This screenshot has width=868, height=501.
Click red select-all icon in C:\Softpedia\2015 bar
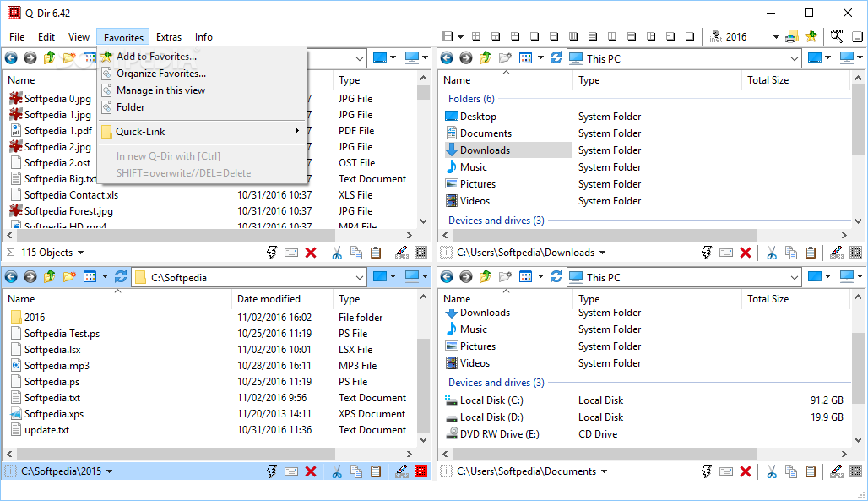(421, 471)
